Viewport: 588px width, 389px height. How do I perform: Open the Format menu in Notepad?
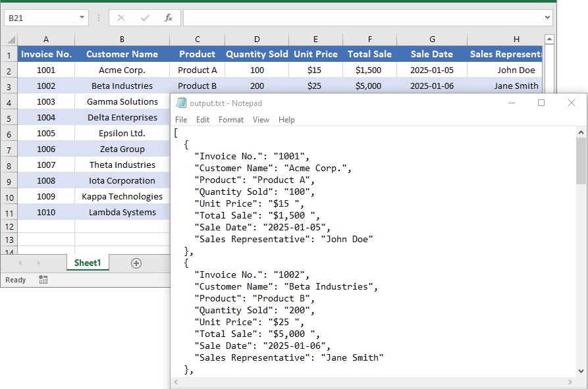[230, 119]
